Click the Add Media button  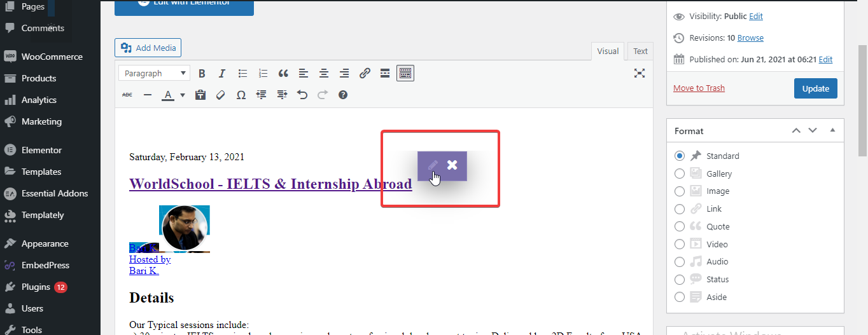148,48
